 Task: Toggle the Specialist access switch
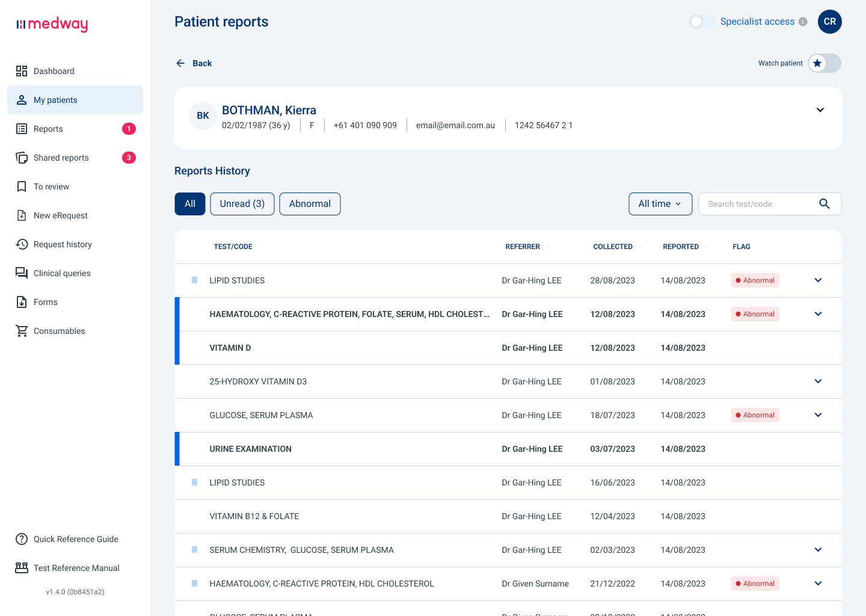pyautogui.click(x=702, y=22)
